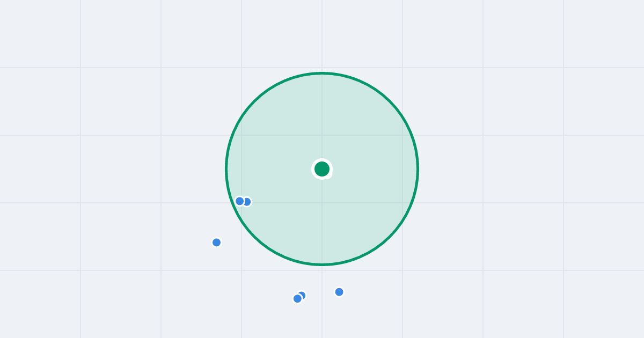Pick the lone blue dot left of the circle
The width and height of the screenshot is (644, 338).
[x=217, y=243]
